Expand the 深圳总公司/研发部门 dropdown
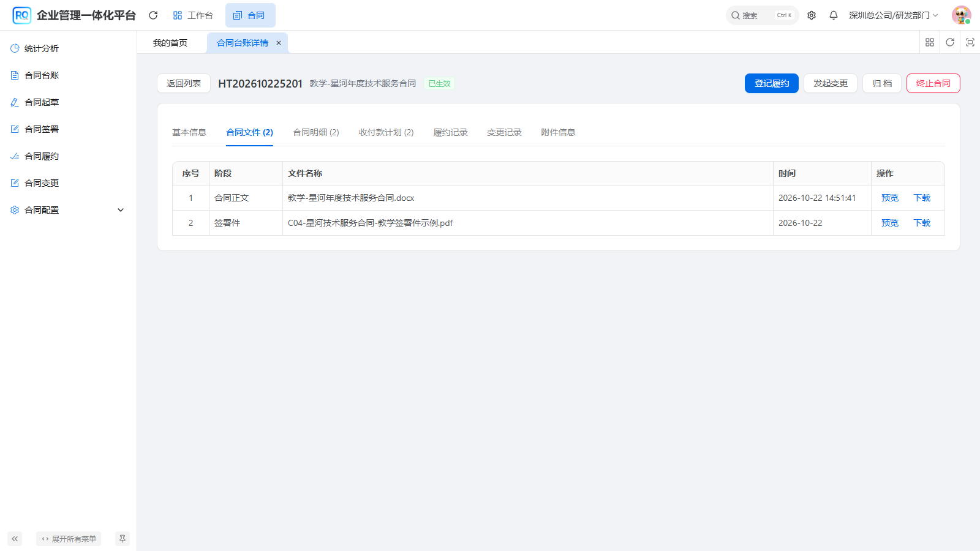Viewport: 980px width, 551px height. coord(893,15)
